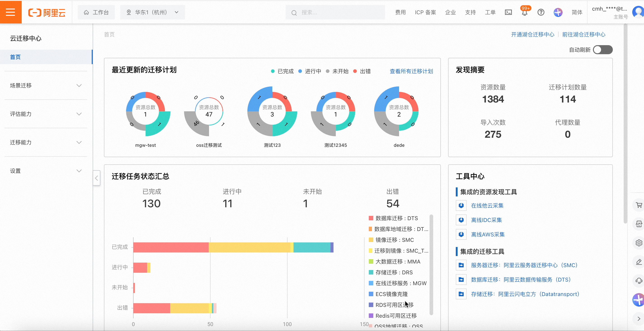Toggle 在线迁移服务：MGW legend entry
The width and height of the screenshot is (644, 331).
pyautogui.click(x=398, y=283)
